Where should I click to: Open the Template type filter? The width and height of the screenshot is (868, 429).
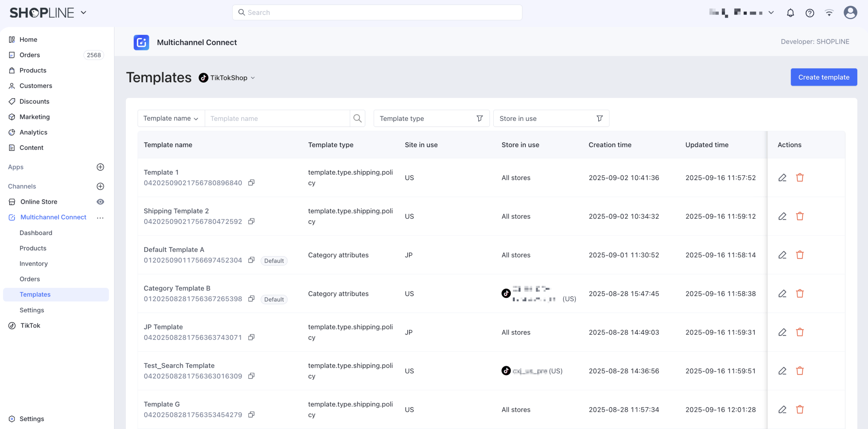[431, 119]
